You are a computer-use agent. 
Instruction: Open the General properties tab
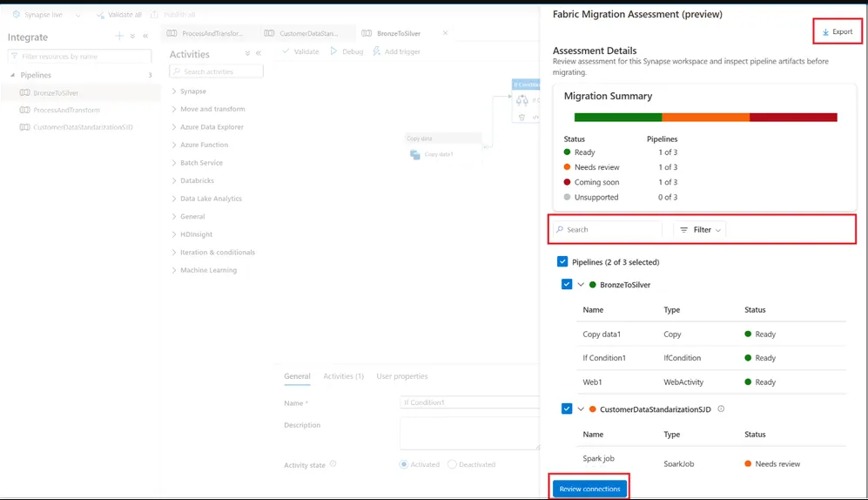point(297,376)
